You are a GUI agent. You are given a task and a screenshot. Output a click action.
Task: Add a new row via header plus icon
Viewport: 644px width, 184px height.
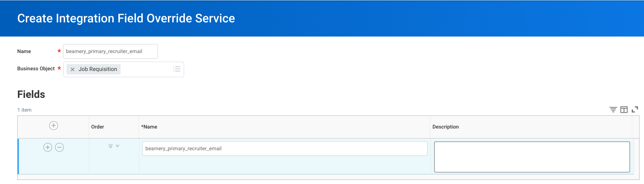(53, 126)
